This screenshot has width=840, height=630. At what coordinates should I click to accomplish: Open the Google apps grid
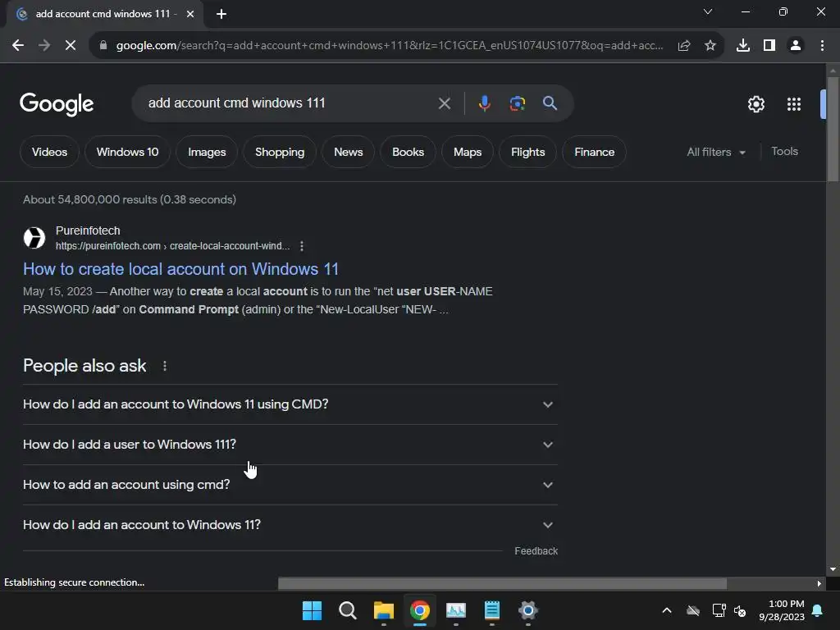tap(794, 104)
